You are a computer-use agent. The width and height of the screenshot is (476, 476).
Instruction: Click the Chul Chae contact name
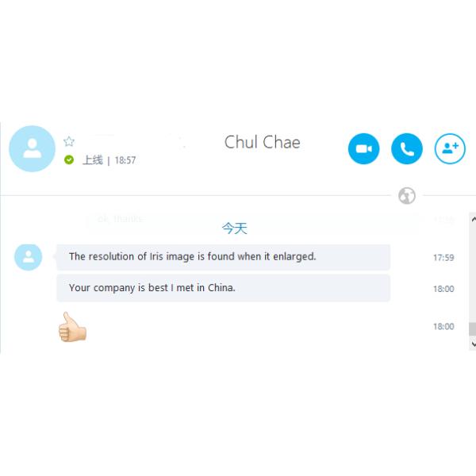[263, 142]
